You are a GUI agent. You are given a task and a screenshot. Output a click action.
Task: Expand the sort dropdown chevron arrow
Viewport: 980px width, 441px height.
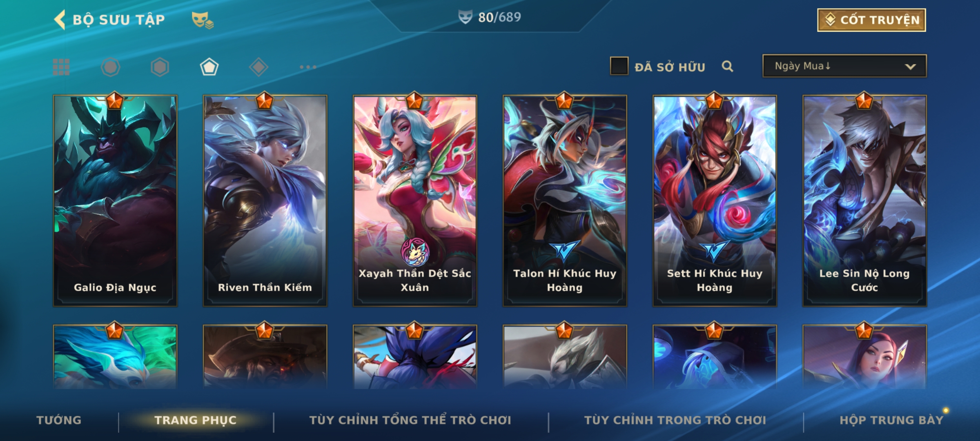[910, 67]
